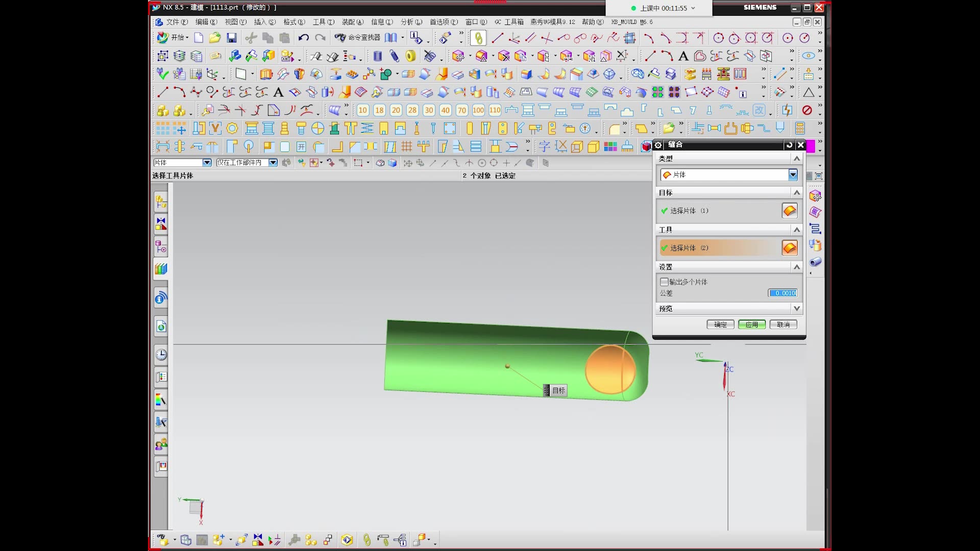The image size is (980, 551).
Task: Click the reset dialog arrow icon
Action: pyautogui.click(x=789, y=145)
